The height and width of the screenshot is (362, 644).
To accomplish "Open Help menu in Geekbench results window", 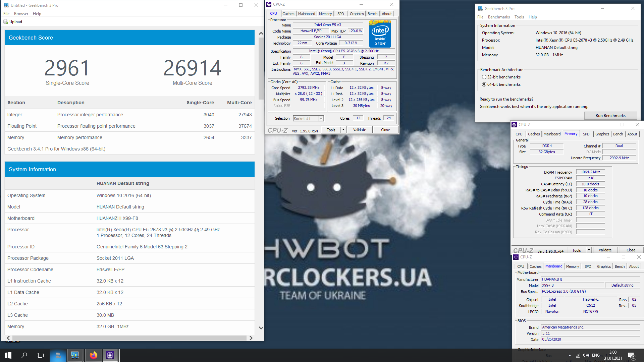I will pyautogui.click(x=37, y=14).
